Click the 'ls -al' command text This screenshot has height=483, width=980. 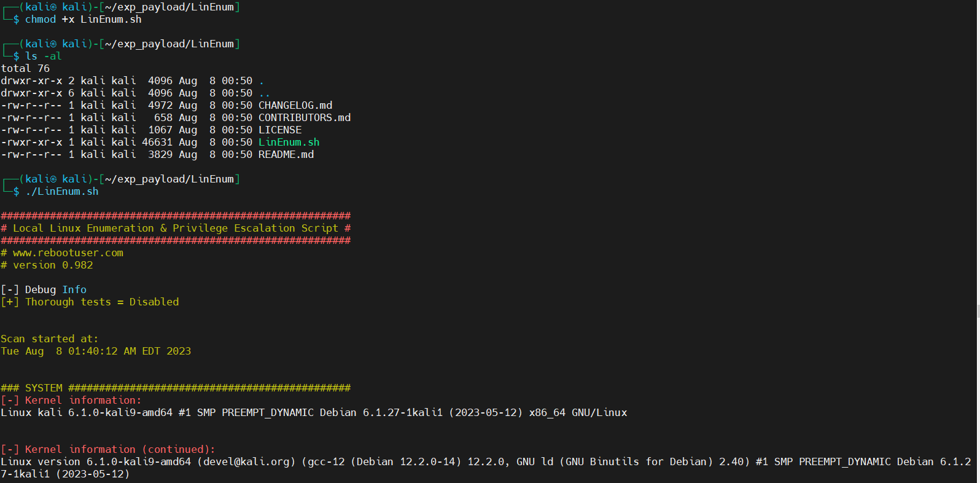[x=43, y=56]
